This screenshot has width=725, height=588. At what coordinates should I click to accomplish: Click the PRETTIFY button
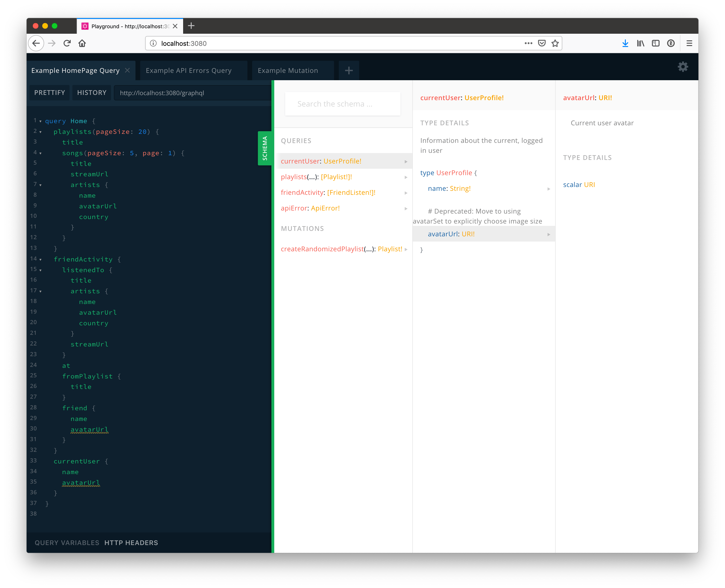click(49, 93)
